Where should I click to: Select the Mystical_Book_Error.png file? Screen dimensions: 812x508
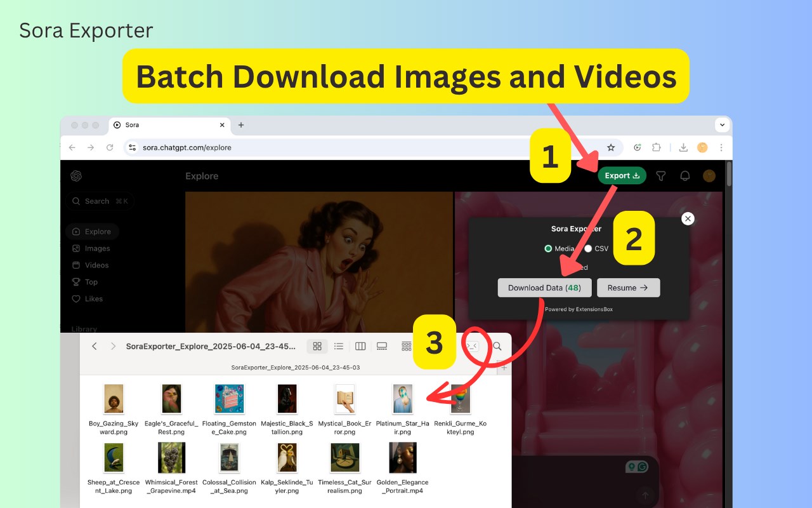(x=344, y=410)
